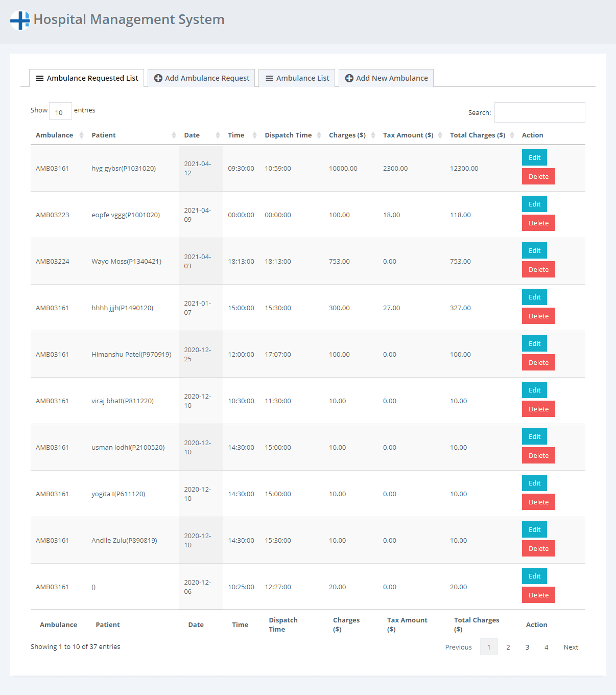Edit Himanshu Patel's ambulance request
616x695 pixels.
(534, 343)
